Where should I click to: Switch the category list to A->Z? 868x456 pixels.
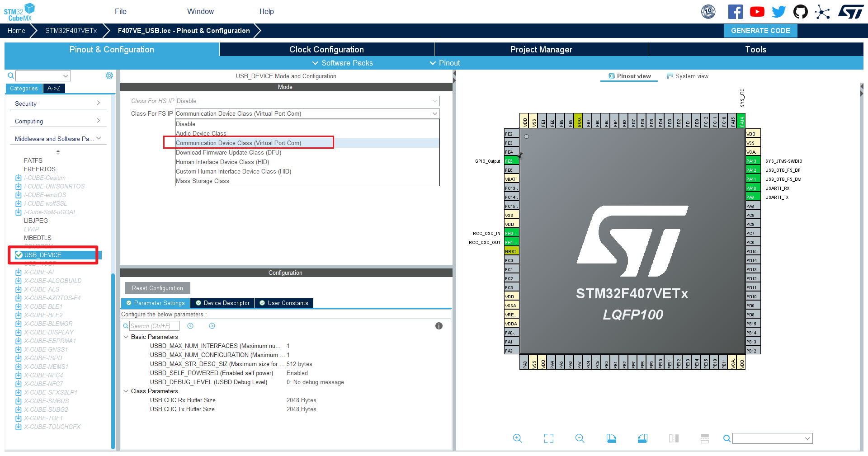54,88
